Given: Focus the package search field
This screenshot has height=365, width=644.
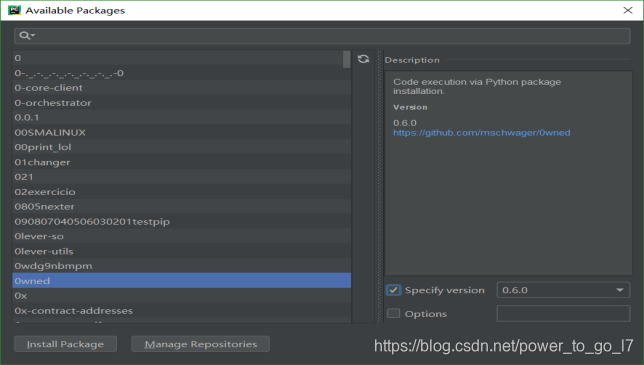Looking at the screenshot, I should point(322,36).
